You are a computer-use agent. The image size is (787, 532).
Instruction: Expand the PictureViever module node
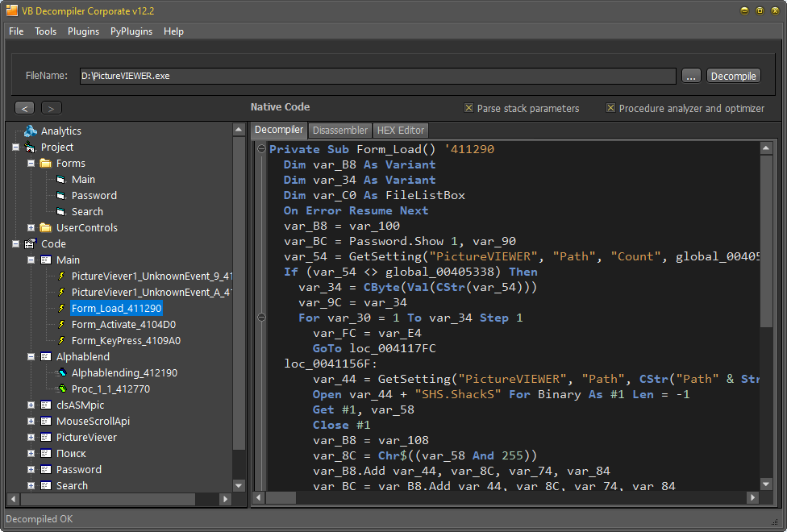click(x=31, y=437)
